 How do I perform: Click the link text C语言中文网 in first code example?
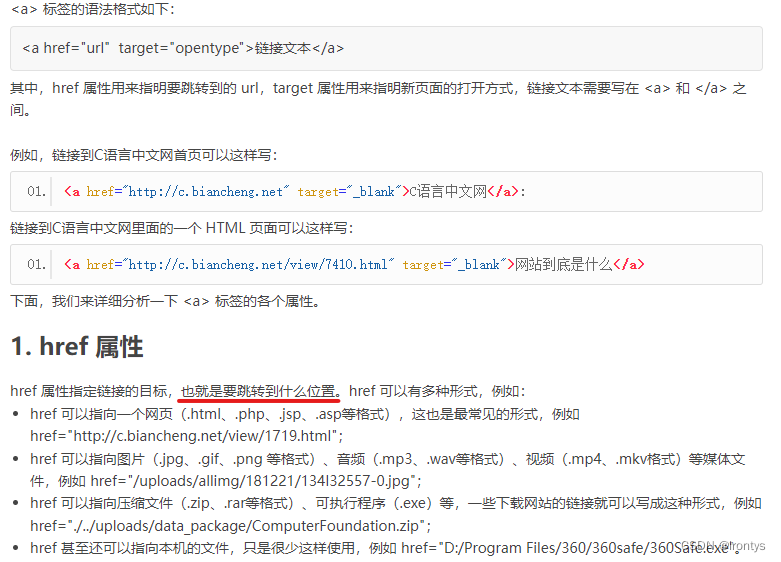448,191
